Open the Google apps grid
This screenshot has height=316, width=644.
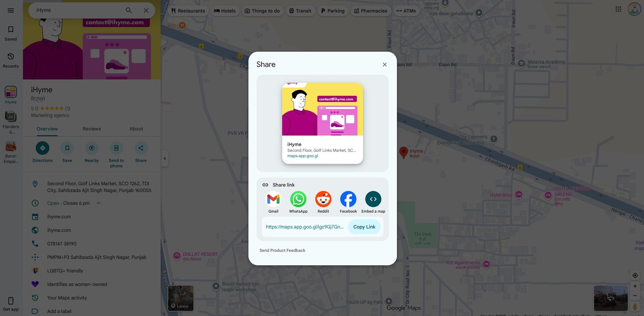coord(618,9)
